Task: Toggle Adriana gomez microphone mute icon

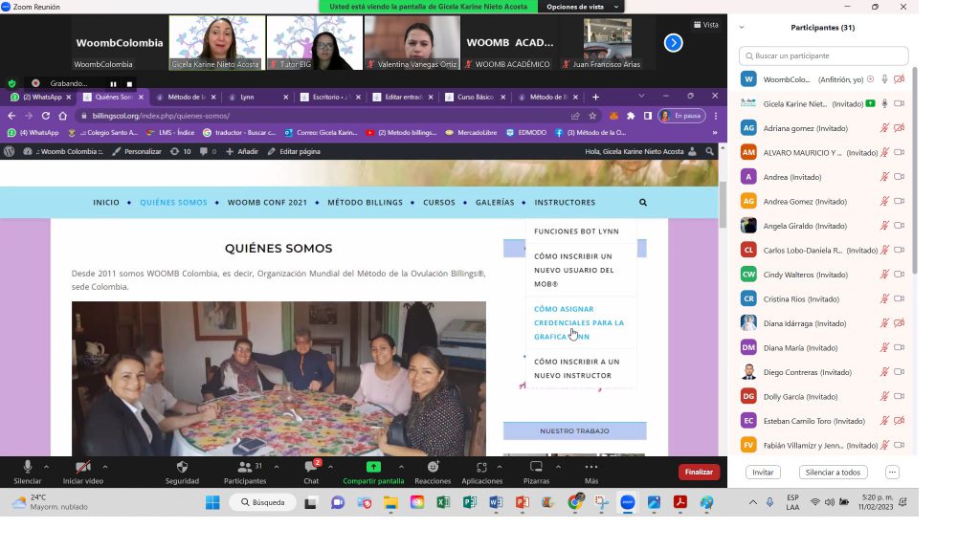Action: tap(884, 128)
